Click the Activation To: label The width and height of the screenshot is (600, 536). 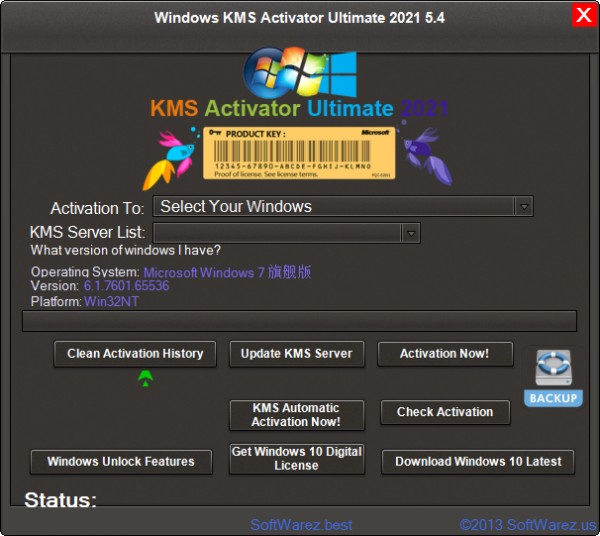tap(98, 209)
